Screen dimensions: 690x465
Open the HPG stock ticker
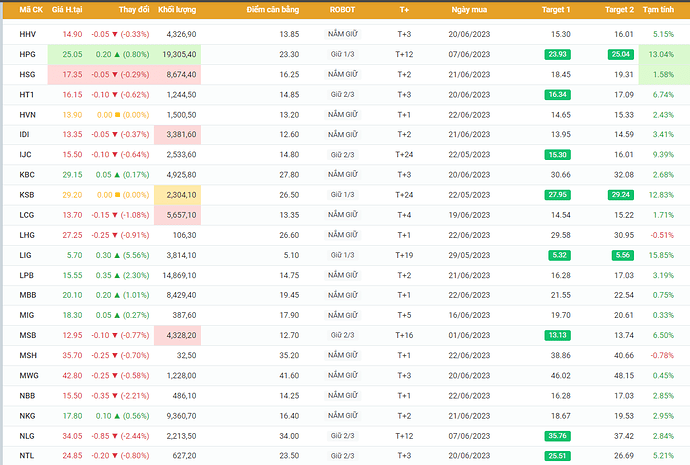(28, 54)
